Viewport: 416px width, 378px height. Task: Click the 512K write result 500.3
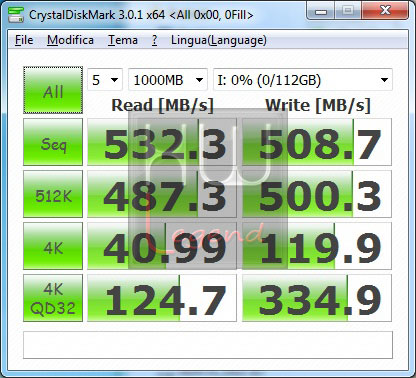point(317,194)
